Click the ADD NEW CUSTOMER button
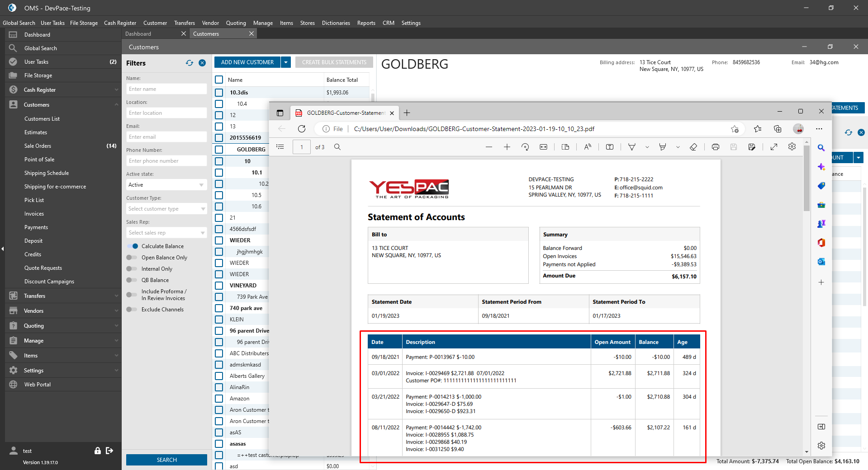868x470 pixels. [x=247, y=62]
